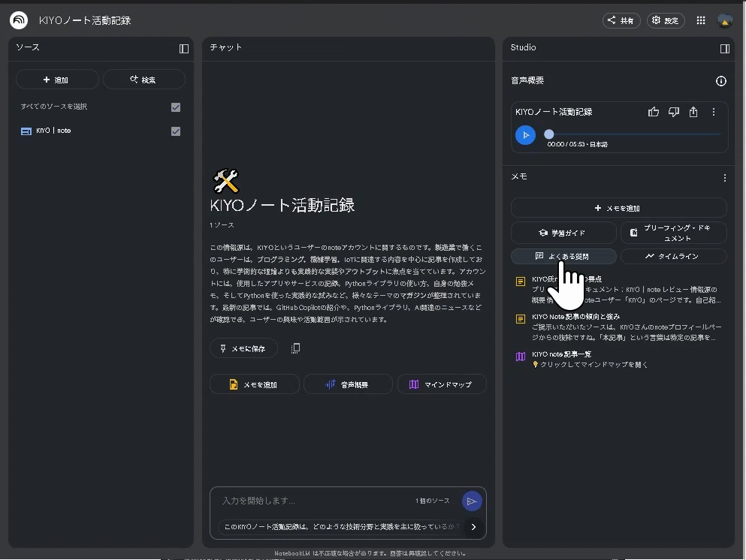Click the NotebookLM logo icon
Image resolution: width=746 pixels, height=560 pixels.
[19, 20]
